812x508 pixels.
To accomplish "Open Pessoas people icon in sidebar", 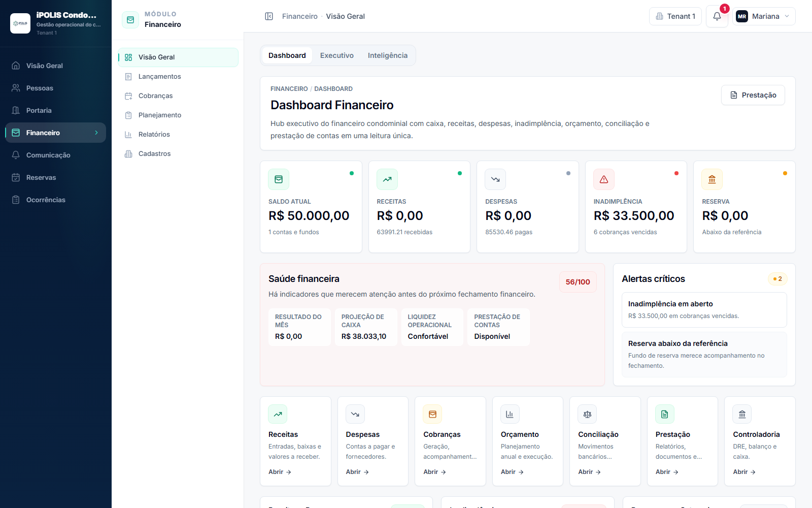I will point(16,88).
